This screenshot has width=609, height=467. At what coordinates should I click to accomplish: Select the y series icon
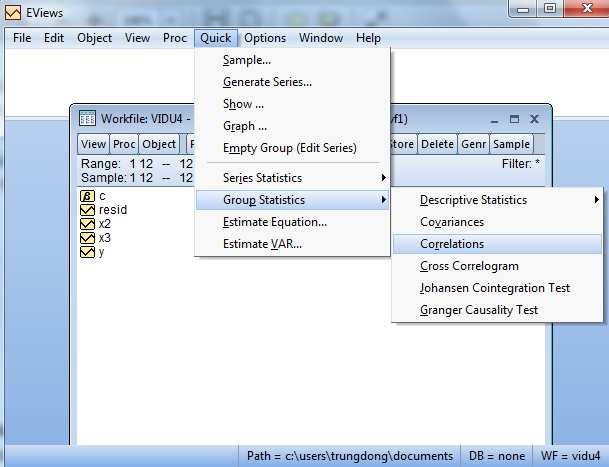tap(87, 252)
